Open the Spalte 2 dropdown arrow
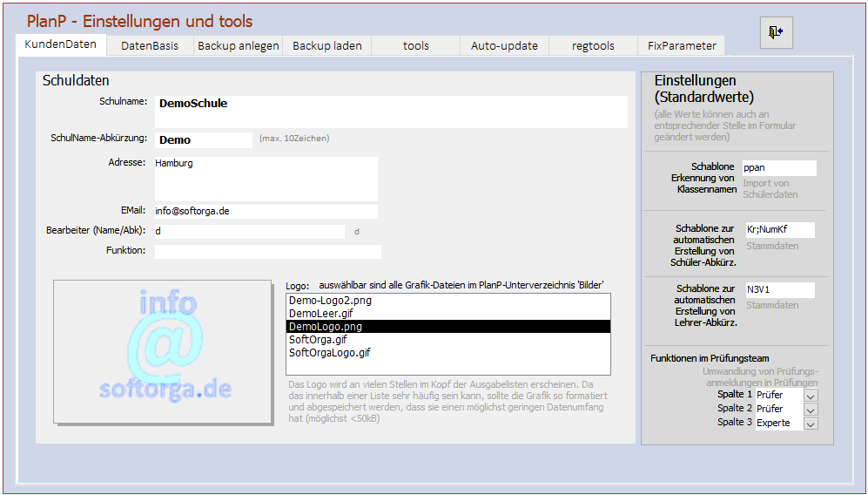 [811, 409]
